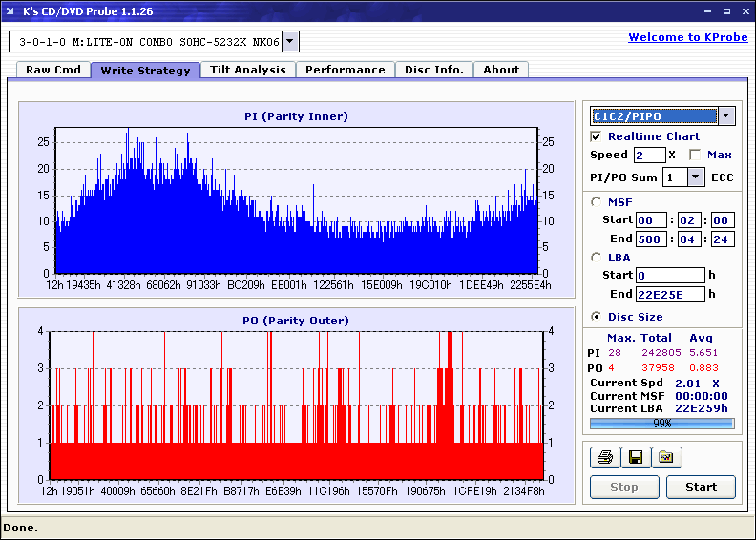Open the PI/PO Sum dropdown
Screen dimensions: 756x540
pyautogui.click(x=695, y=177)
